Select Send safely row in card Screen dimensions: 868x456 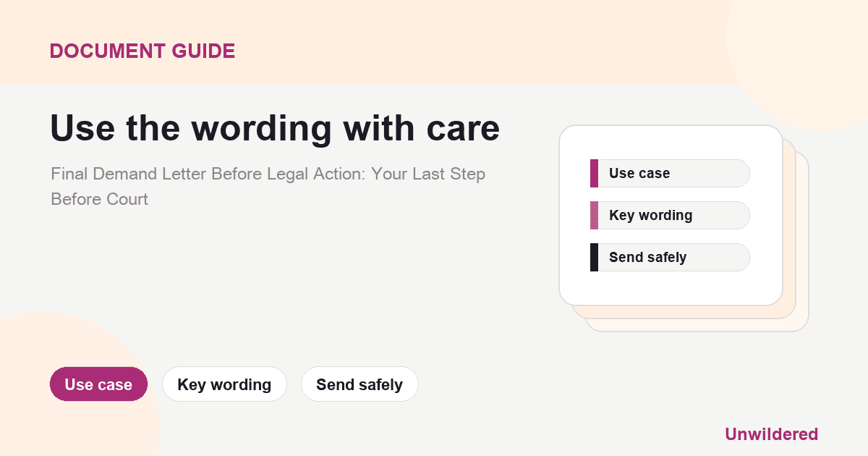coord(670,257)
